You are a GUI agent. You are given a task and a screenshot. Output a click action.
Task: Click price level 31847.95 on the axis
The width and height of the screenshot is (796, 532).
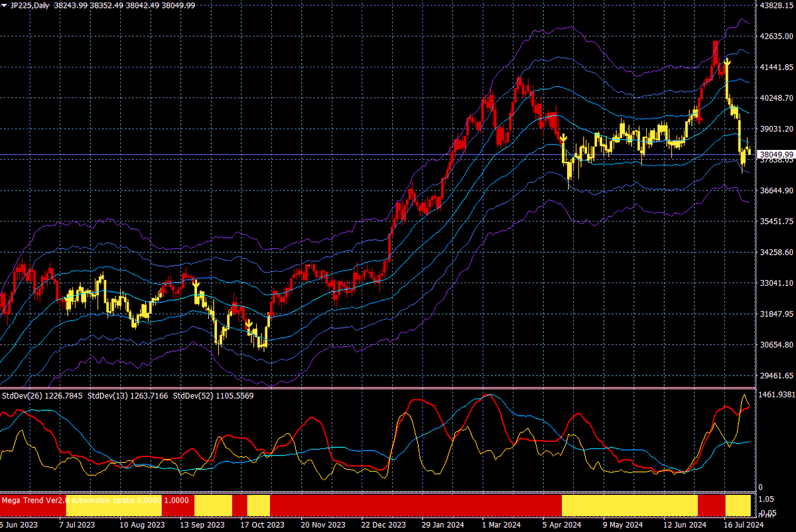(x=775, y=314)
